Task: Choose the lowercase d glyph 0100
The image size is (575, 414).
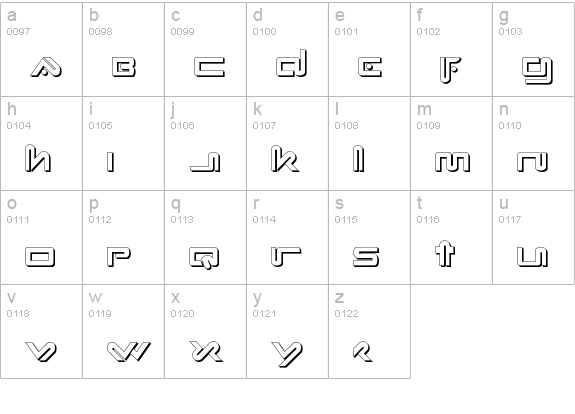Action: 288,50
